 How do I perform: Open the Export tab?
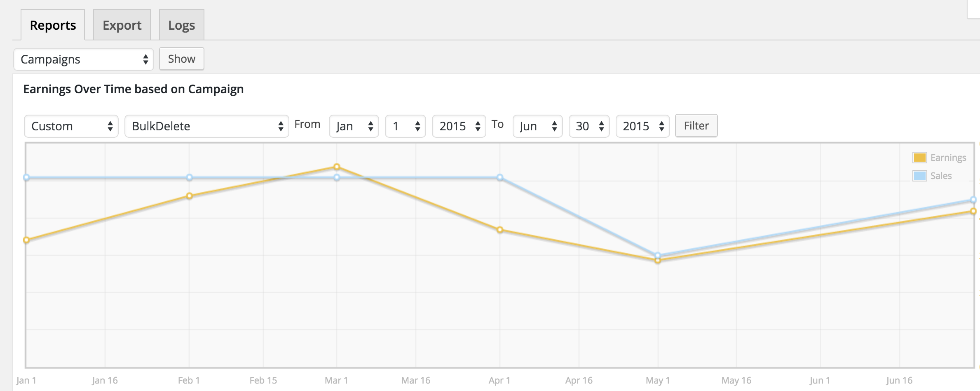click(122, 25)
